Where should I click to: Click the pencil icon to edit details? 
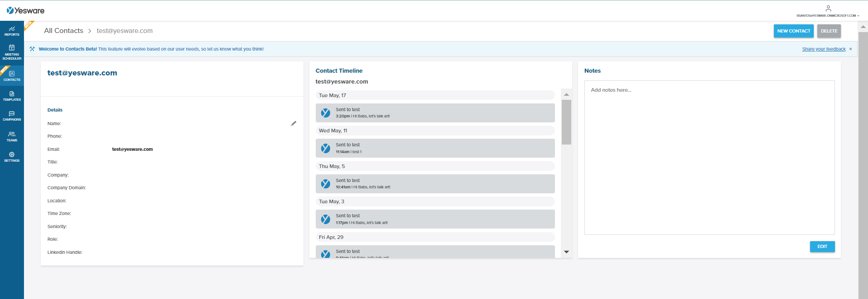tap(294, 123)
